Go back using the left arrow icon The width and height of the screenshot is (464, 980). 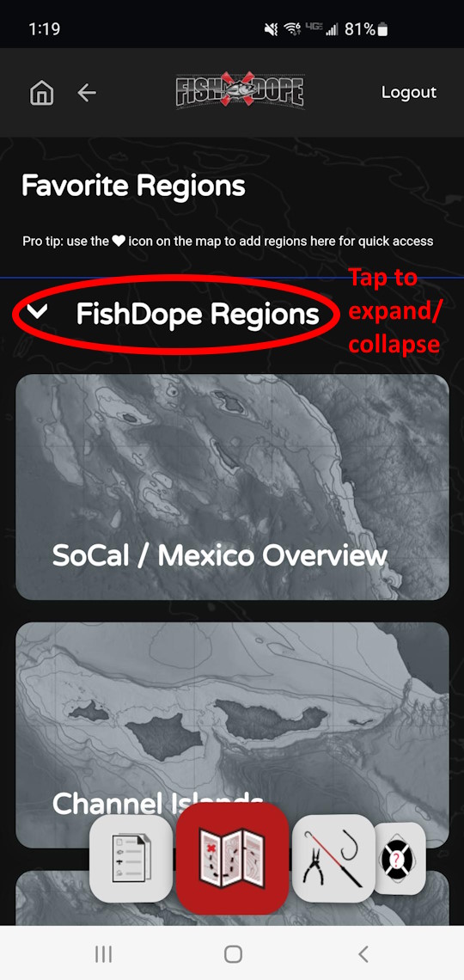(x=87, y=93)
